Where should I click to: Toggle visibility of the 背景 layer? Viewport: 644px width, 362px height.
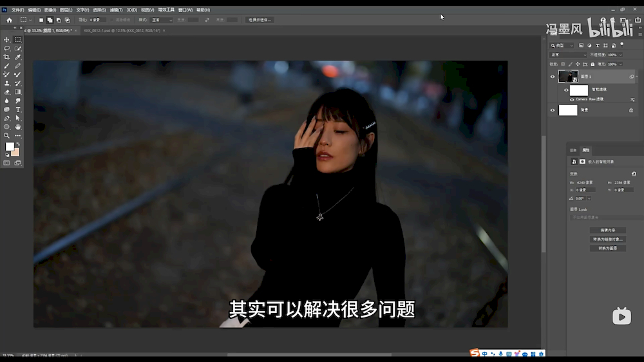(552, 110)
